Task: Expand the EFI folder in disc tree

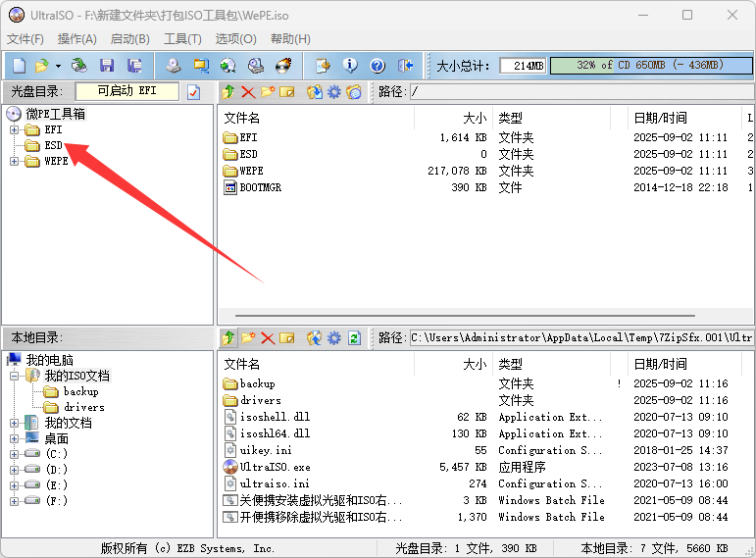Action: (x=14, y=129)
